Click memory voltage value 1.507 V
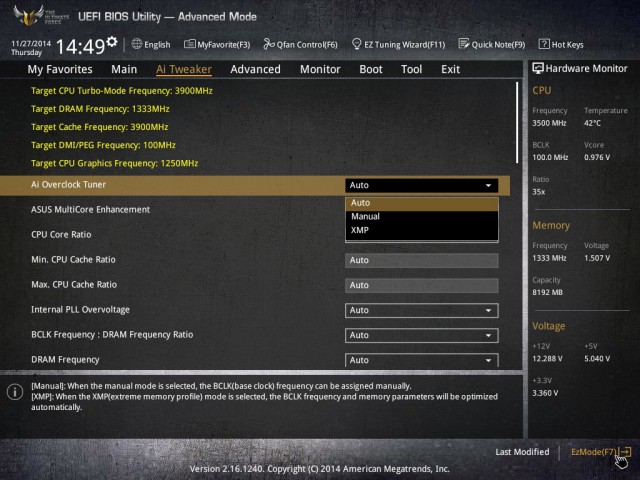Viewport: 640px width, 480px height. click(597, 258)
